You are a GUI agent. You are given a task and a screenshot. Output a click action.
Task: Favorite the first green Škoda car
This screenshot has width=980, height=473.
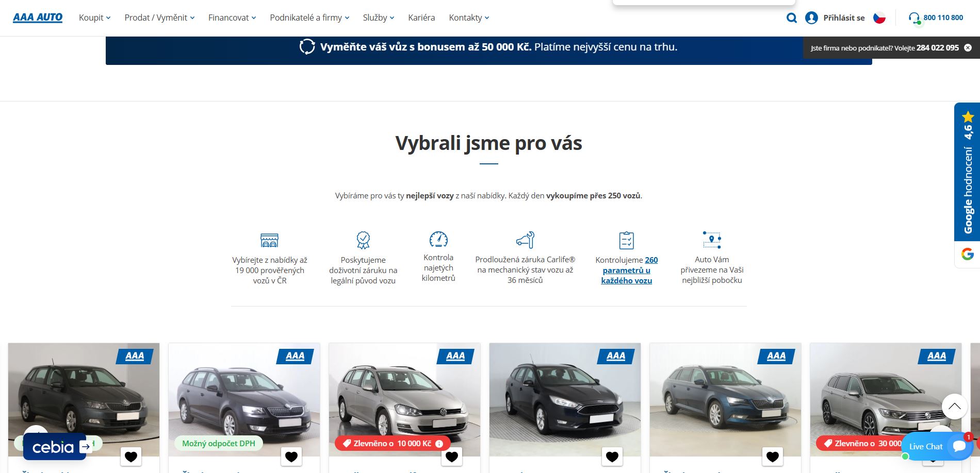(x=131, y=457)
